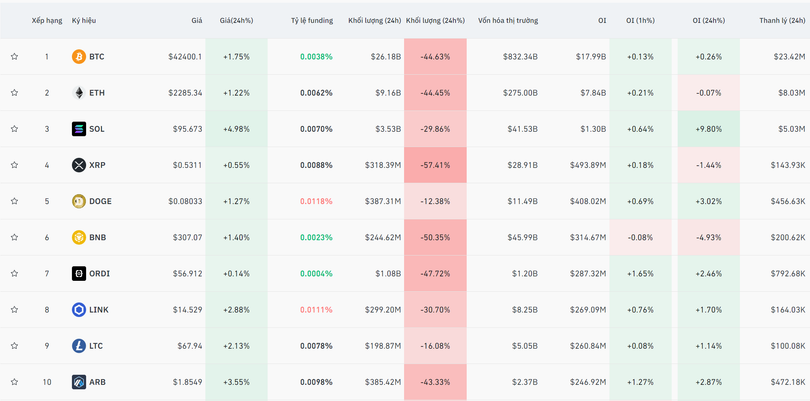Click the Chainlink coin icon
The image size is (810, 401).
79,310
